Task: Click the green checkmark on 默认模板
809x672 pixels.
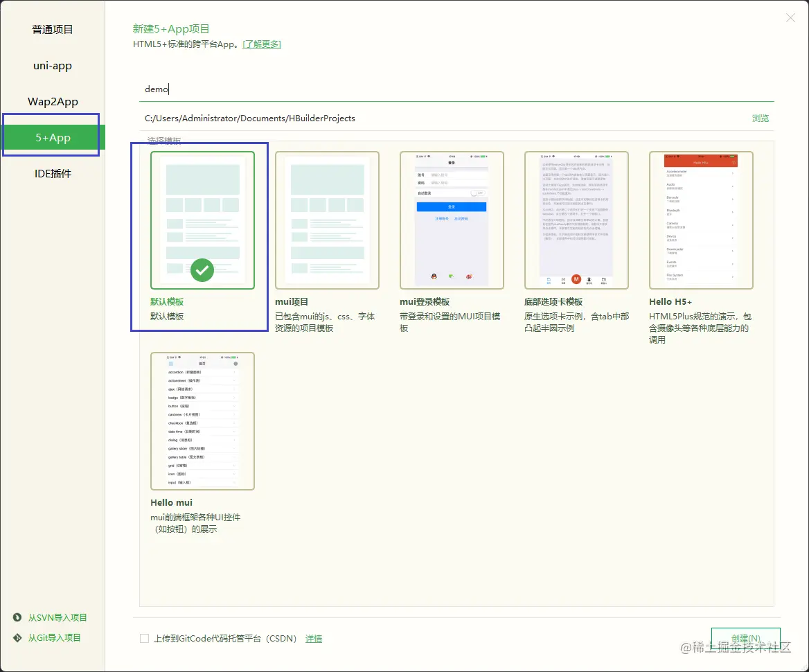Action: tap(202, 270)
